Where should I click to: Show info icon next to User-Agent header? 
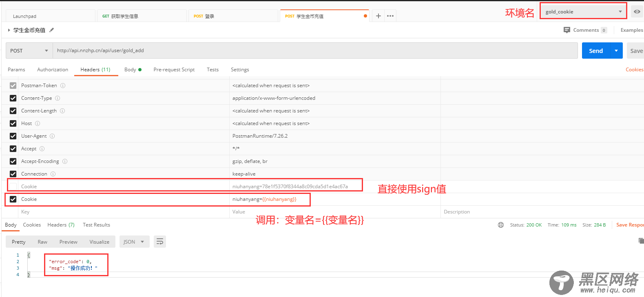pos(52,136)
